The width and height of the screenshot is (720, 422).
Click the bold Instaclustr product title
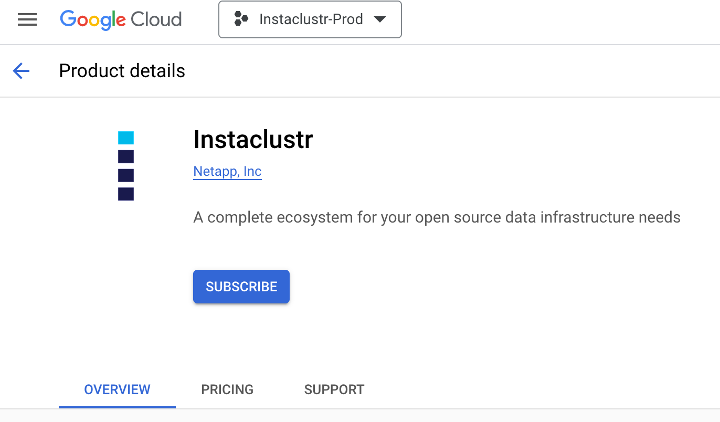click(x=253, y=140)
